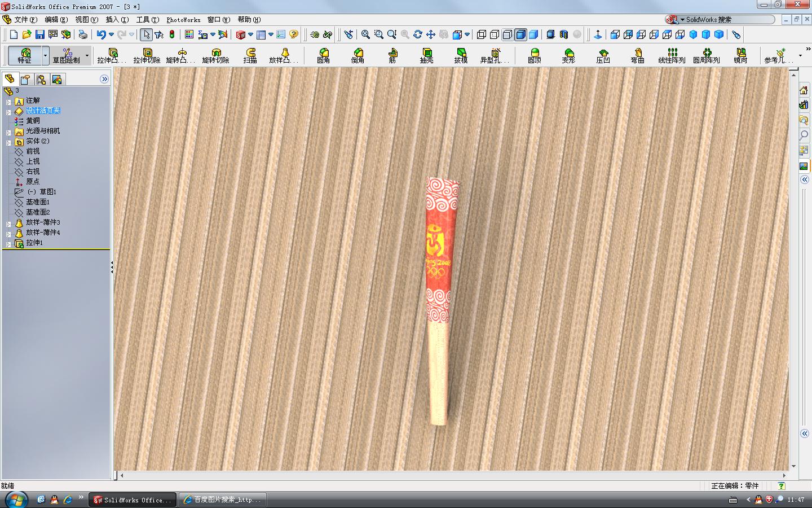
Task: Toggle Shaded display mode
Action: point(533,34)
